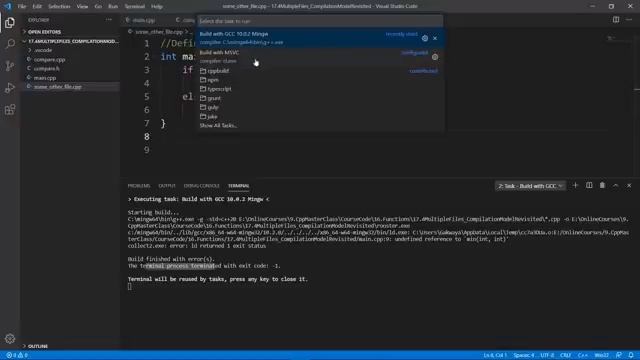Screen dimensions: 640x360
Task: Open the Selection menu
Action: tap(59, 6)
